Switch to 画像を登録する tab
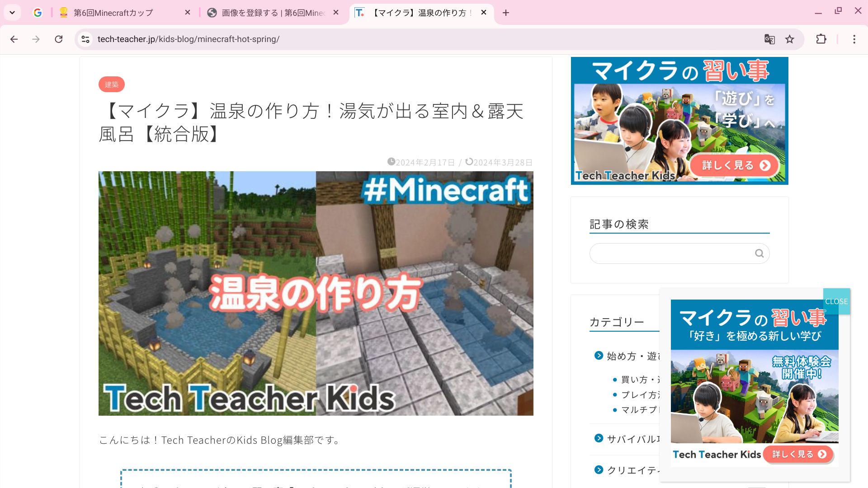This screenshot has width=868, height=488. coord(273,13)
